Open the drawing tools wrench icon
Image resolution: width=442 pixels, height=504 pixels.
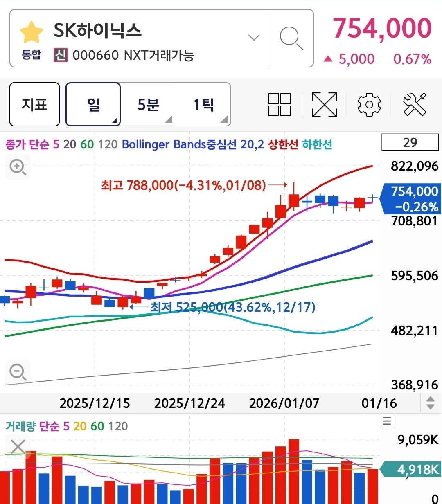(415, 105)
